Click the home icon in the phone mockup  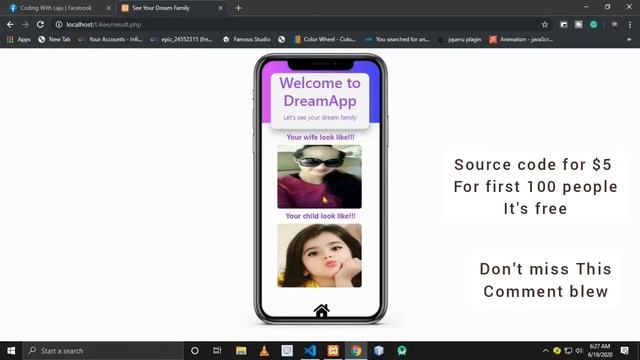[x=321, y=311]
